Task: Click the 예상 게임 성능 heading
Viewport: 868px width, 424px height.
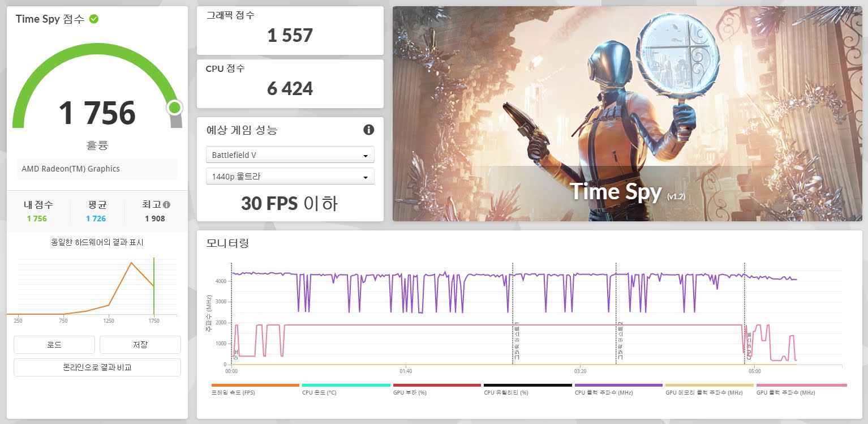Action: coord(242,130)
